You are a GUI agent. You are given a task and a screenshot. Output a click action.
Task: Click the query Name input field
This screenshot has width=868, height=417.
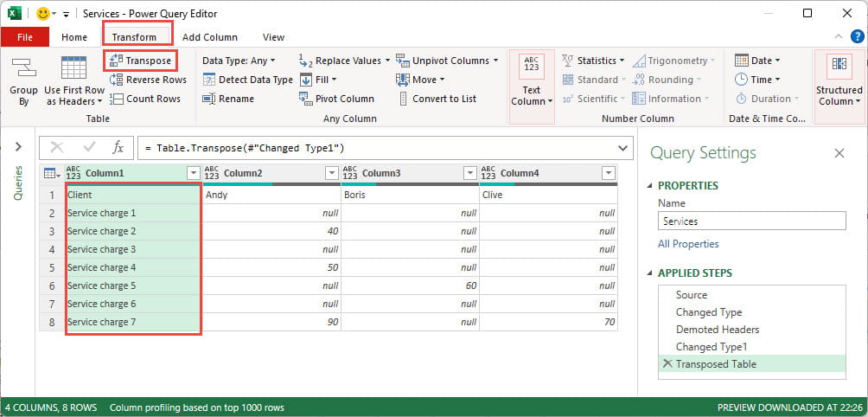coord(751,221)
